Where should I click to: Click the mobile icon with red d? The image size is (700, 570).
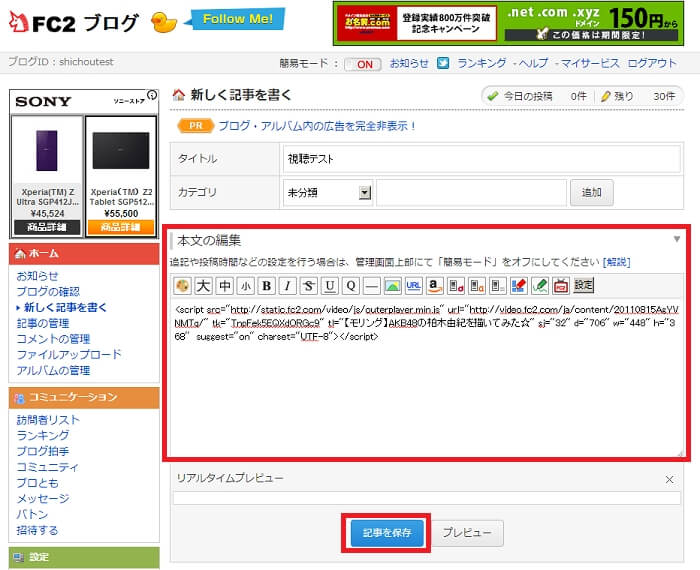[x=456, y=286]
